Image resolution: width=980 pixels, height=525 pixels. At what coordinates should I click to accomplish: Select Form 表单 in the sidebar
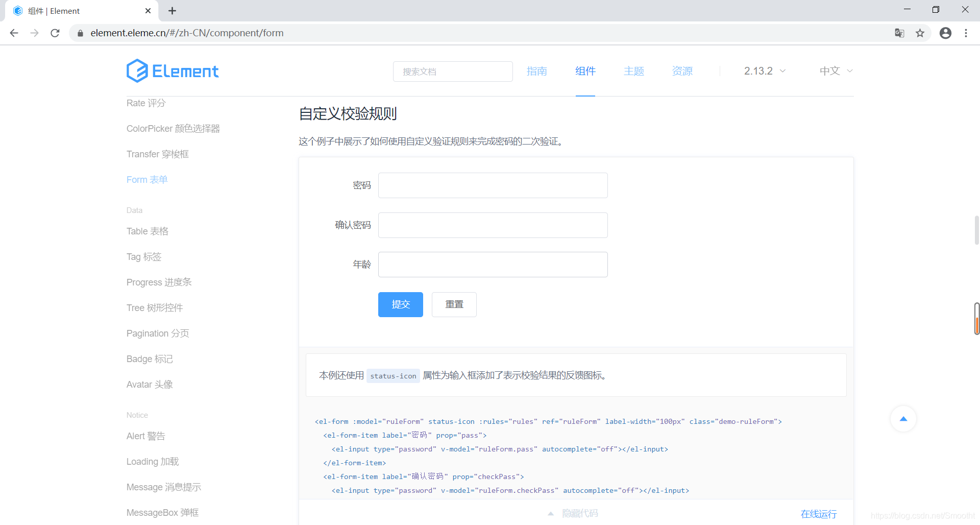click(147, 180)
